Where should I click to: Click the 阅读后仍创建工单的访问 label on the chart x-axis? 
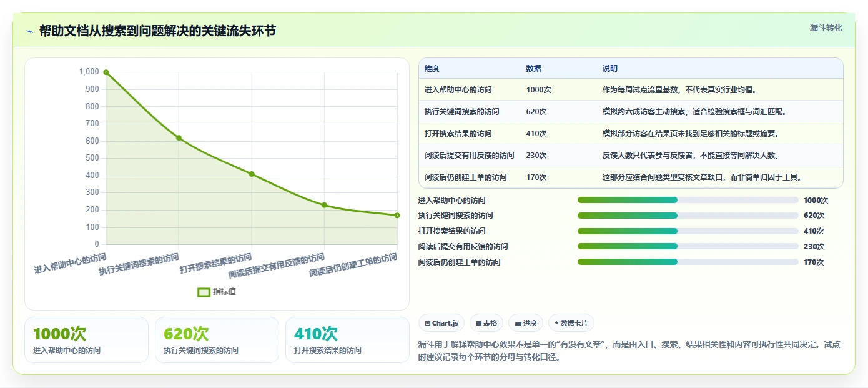pyautogui.click(x=353, y=265)
